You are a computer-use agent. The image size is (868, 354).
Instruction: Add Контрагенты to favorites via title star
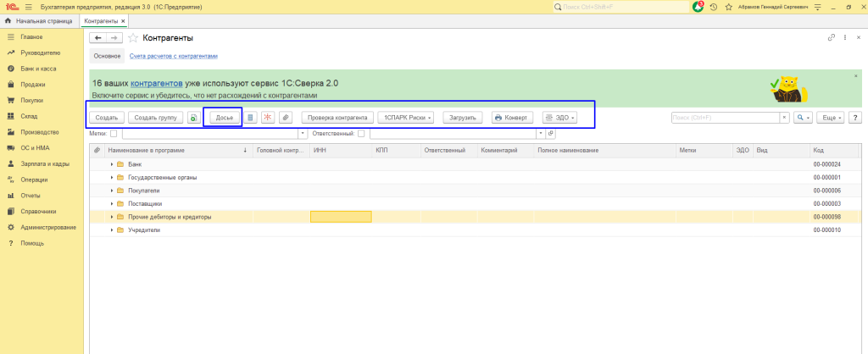133,38
